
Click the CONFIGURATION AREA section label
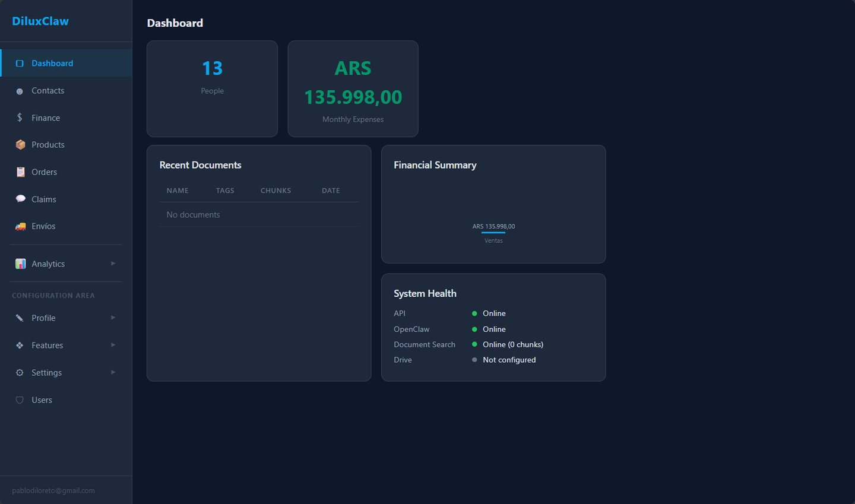tap(53, 296)
